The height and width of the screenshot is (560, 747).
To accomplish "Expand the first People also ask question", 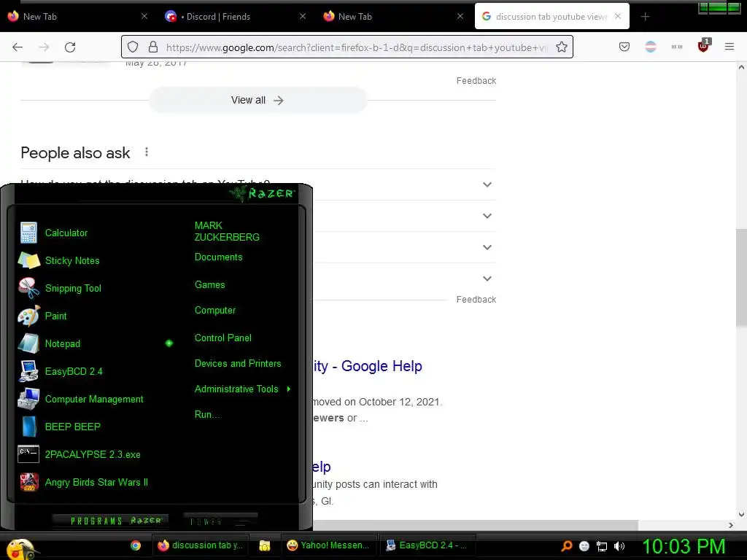I will coord(487,184).
